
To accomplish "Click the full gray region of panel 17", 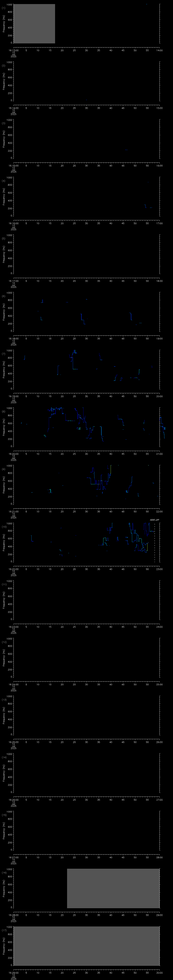I will [x=86, y=946].
